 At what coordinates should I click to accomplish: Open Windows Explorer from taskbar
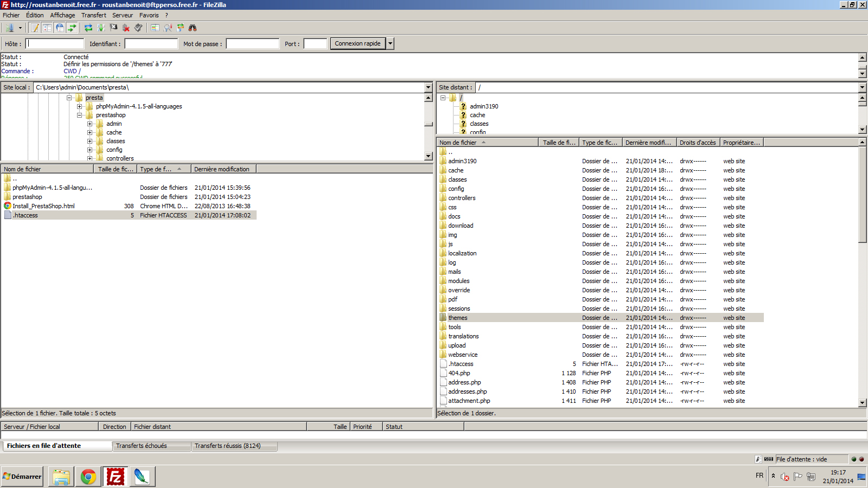click(x=61, y=477)
